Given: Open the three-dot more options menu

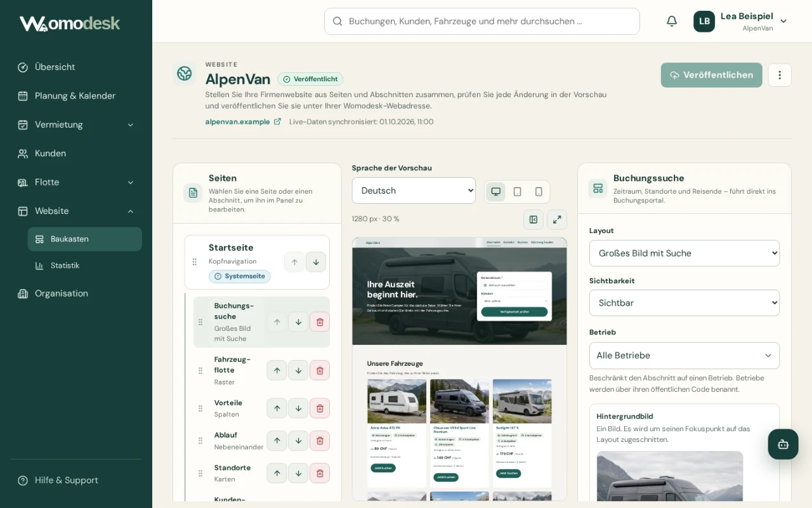Looking at the screenshot, I should pos(780,75).
